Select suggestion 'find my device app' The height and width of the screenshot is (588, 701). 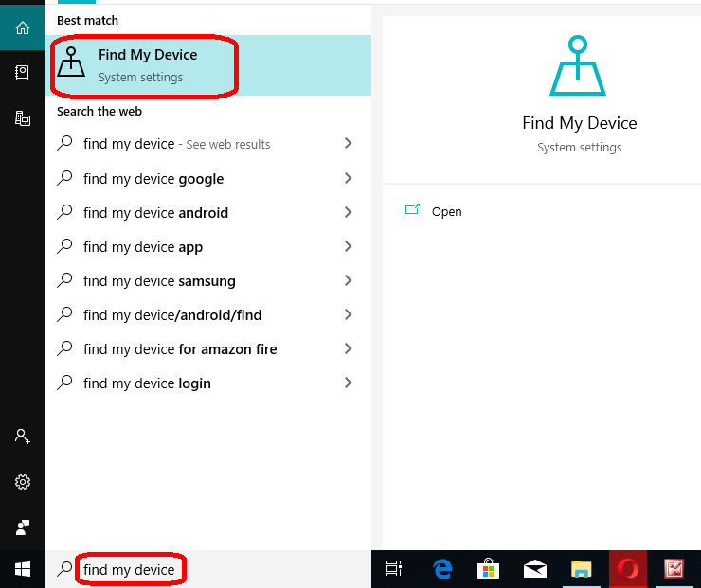point(208,246)
